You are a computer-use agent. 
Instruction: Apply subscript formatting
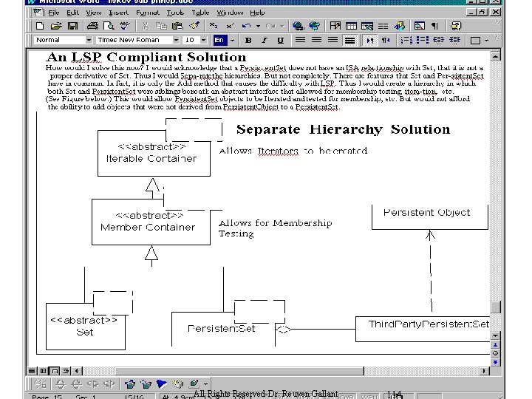pos(214,26)
